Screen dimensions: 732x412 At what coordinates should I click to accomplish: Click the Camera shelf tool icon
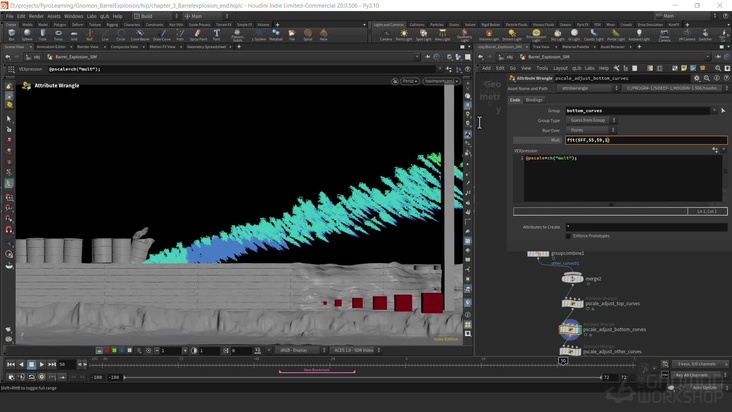pyautogui.click(x=385, y=35)
